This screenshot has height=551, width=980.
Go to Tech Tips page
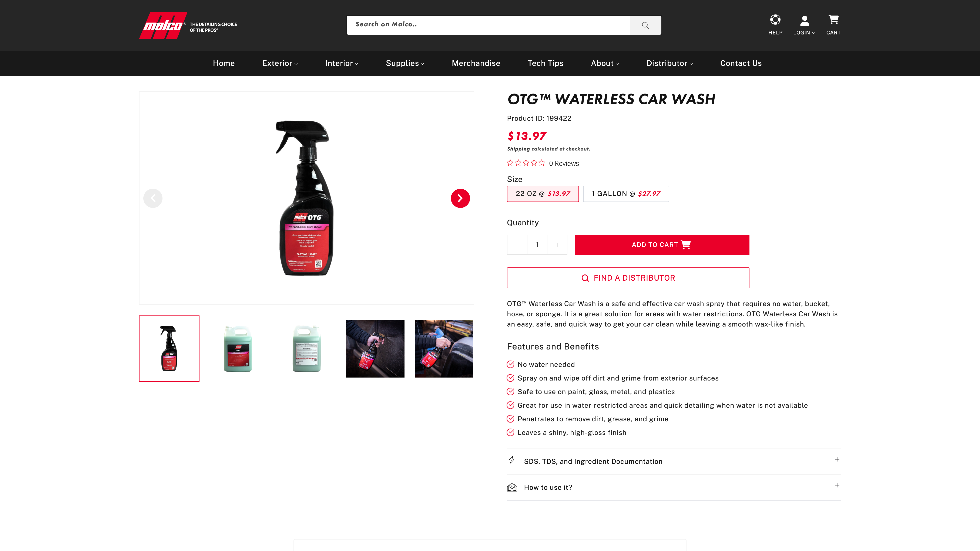point(545,63)
